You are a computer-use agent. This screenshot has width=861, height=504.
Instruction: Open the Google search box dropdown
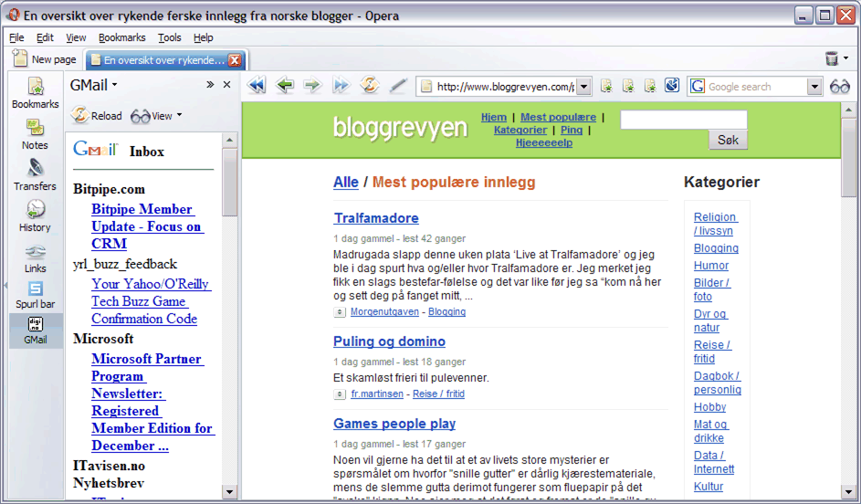(814, 87)
